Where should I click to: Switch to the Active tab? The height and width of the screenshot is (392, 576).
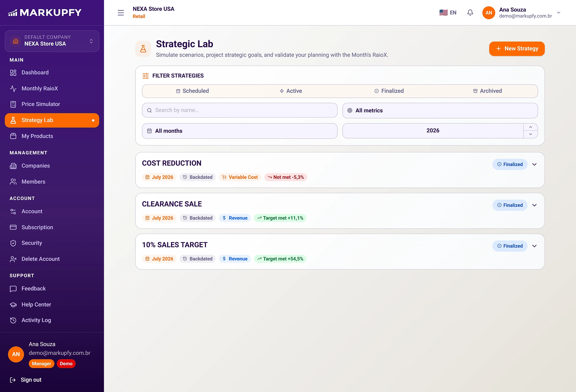291,91
